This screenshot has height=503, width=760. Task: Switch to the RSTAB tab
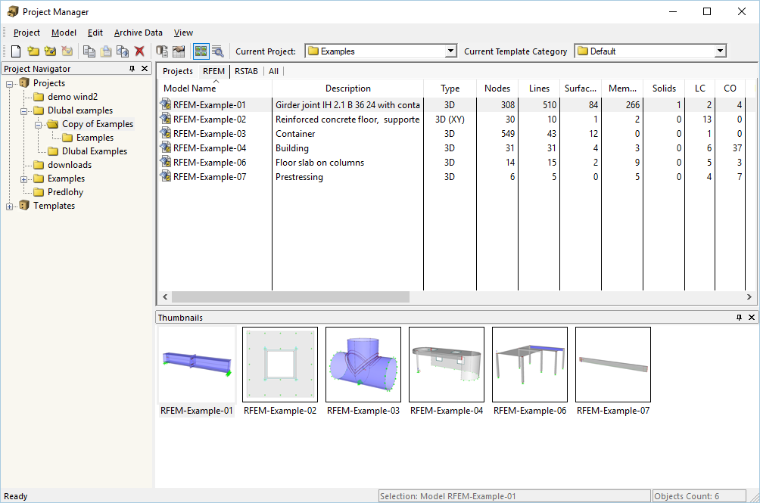pyautogui.click(x=246, y=71)
